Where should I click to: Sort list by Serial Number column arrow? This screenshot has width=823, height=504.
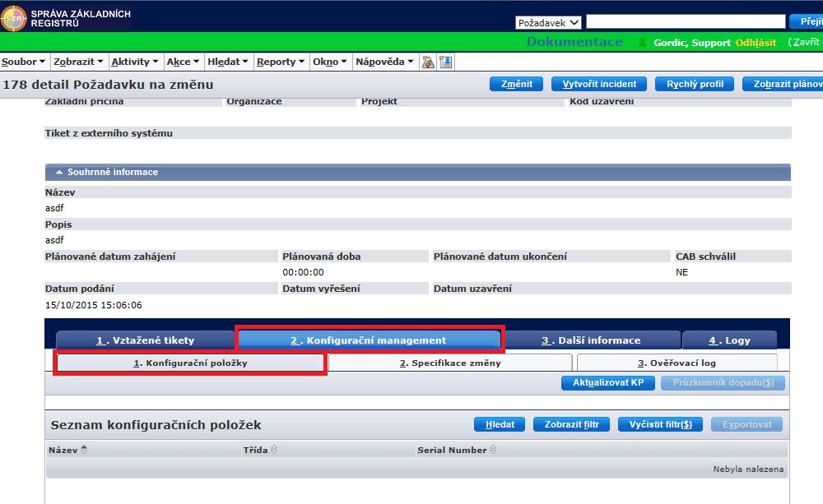[x=493, y=450]
